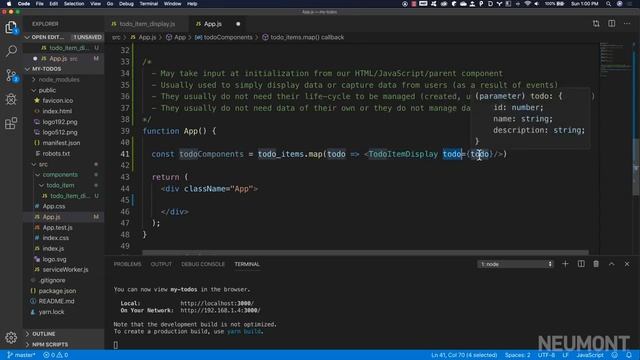Select the TERMINAL panel tab
Screen dimensions: 640x360
(247, 264)
